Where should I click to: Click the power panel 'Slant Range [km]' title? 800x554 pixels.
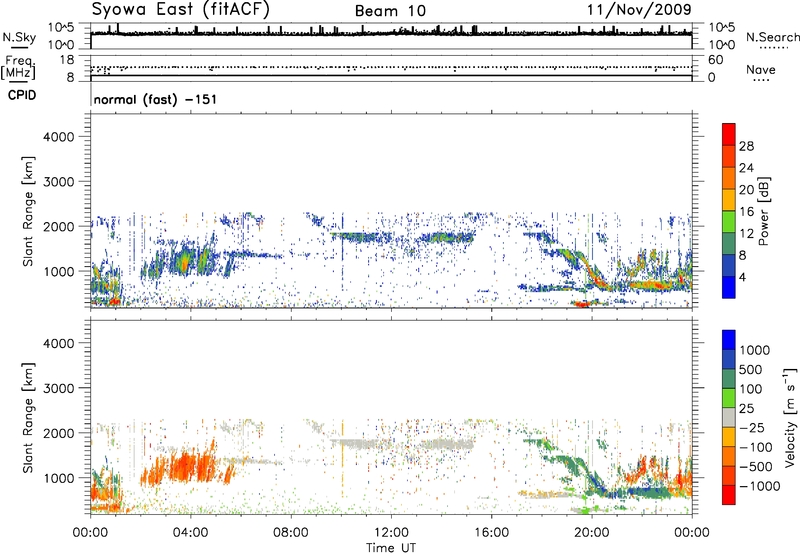coord(28,211)
